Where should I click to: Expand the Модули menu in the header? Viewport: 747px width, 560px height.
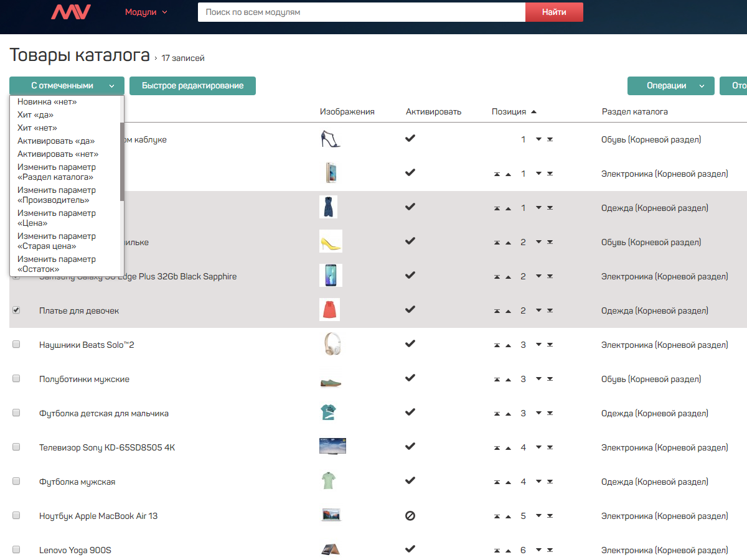coord(146,12)
